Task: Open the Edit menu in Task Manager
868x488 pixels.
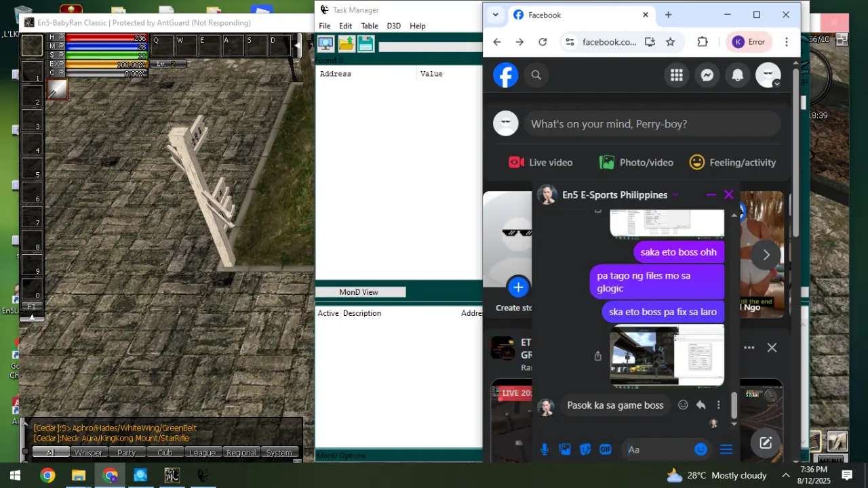Action: click(346, 26)
